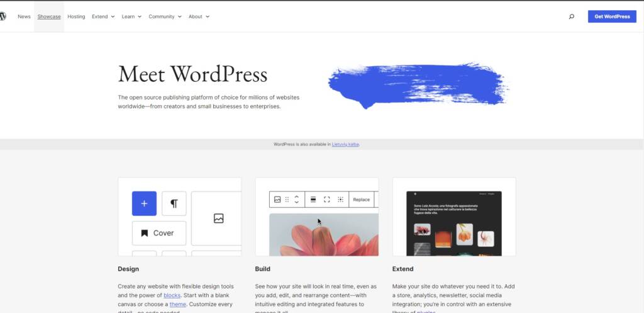
Task: Click the Extend heading below the card
Action: [403, 269]
